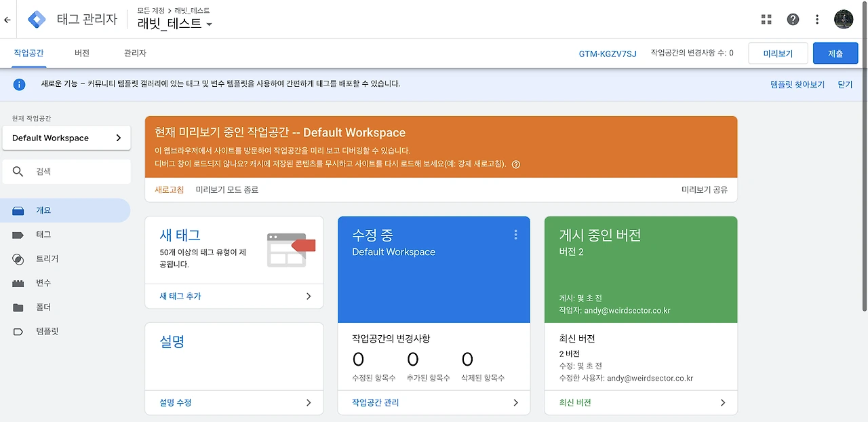Viewport: 868px width, 422px height.
Task: Open the three-dot menu on 수정 중 card
Action: tap(516, 235)
